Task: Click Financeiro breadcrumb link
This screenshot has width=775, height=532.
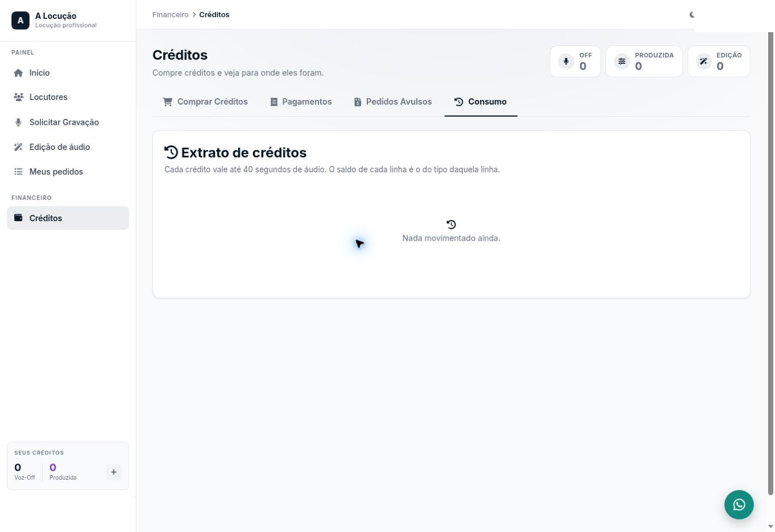Action: click(x=170, y=15)
